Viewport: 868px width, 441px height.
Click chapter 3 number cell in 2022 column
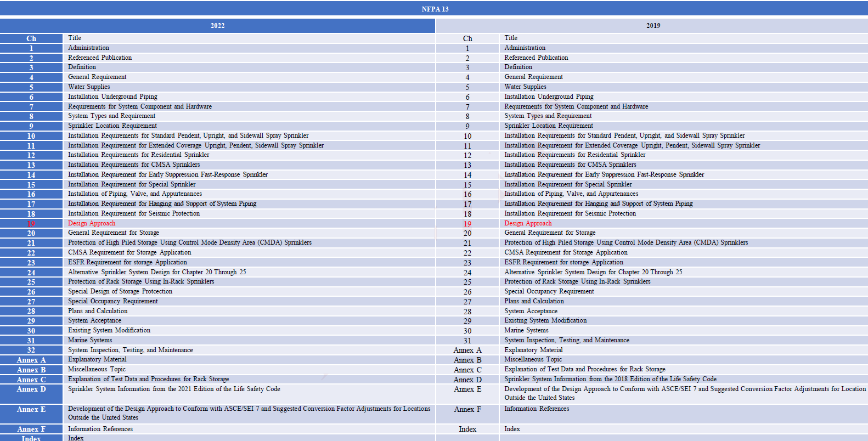coord(31,67)
